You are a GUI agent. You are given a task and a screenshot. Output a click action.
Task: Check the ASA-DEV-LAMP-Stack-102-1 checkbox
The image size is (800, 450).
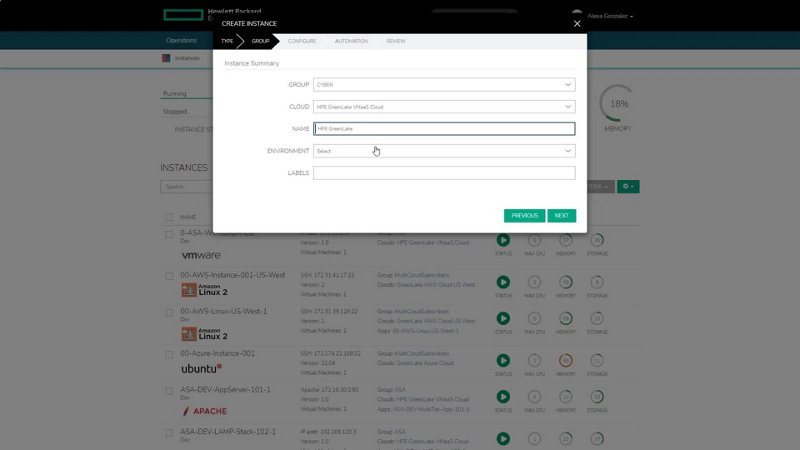click(x=169, y=433)
